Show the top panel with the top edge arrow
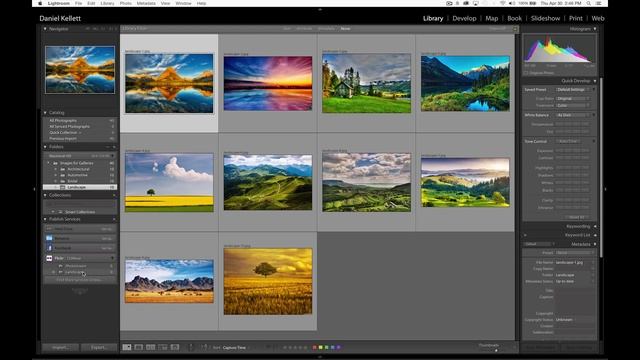Viewport: 640px width, 360px height. coord(320,9)
